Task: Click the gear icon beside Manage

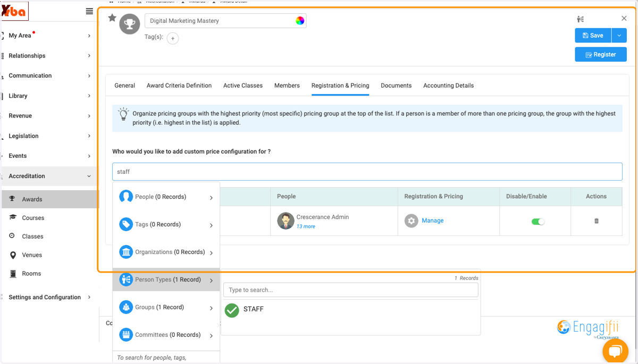Action: click(411, 221)
